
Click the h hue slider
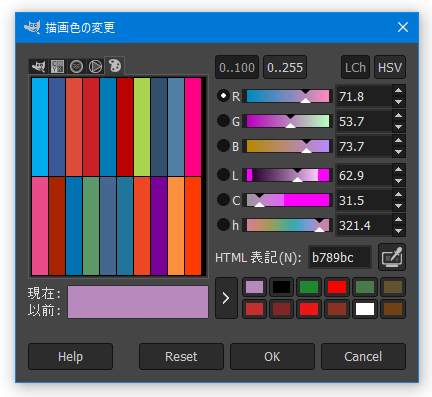coord(288,225)
